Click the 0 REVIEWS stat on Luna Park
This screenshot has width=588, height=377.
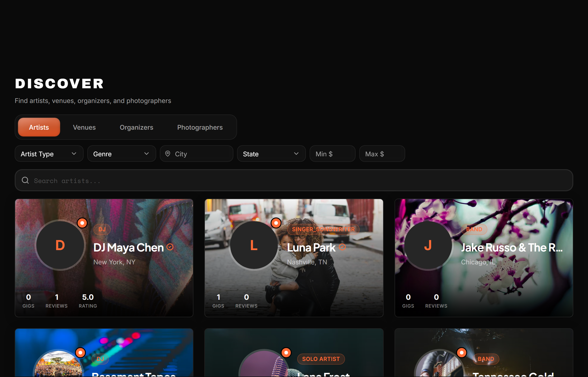246,301
